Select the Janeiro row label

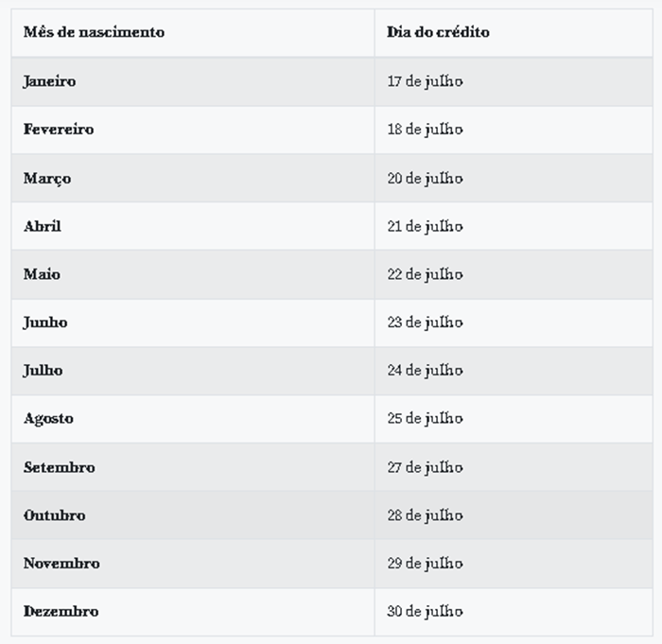[49, 81]
